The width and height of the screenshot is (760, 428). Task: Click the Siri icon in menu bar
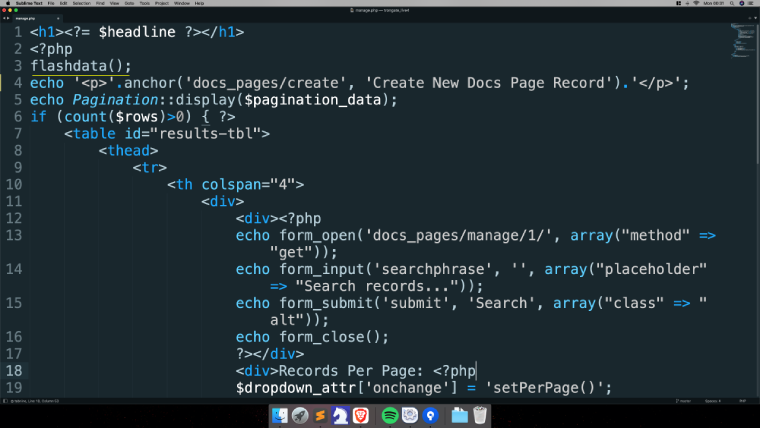pyautogui.click(x=742, y=3)
